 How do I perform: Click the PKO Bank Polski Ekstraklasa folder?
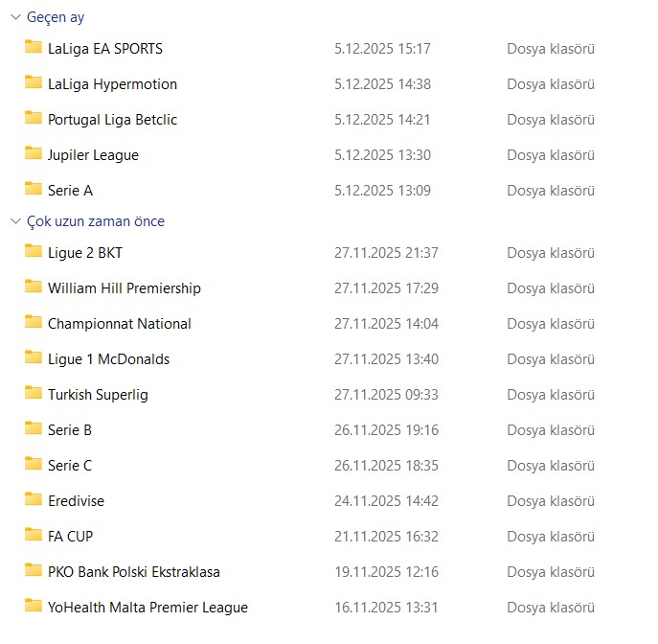[133, 572]
